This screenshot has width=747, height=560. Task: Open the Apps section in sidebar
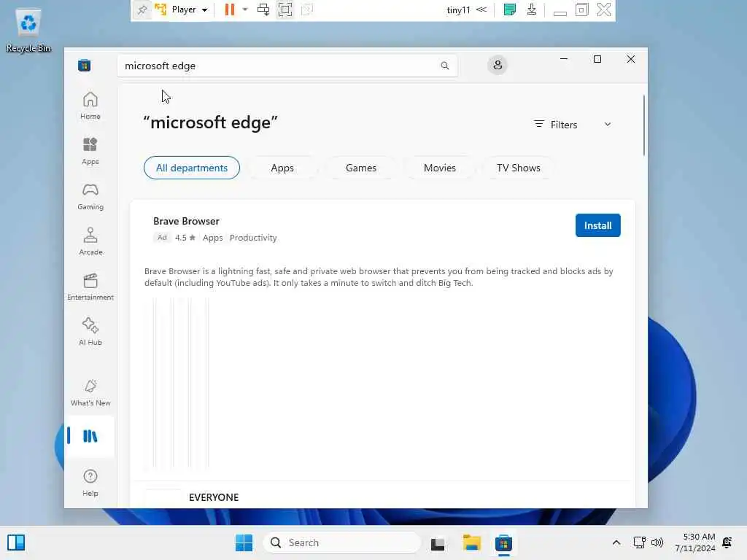pos(90,151)
